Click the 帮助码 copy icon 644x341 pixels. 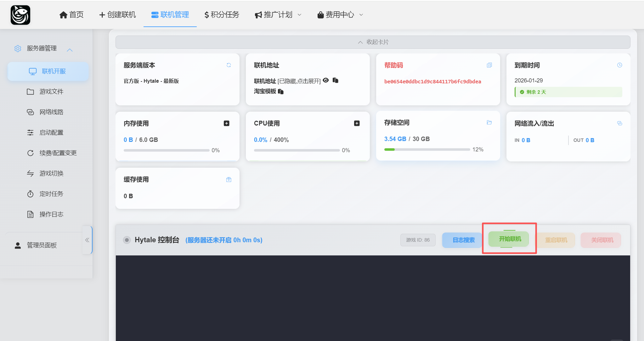[x=489, y=65]
